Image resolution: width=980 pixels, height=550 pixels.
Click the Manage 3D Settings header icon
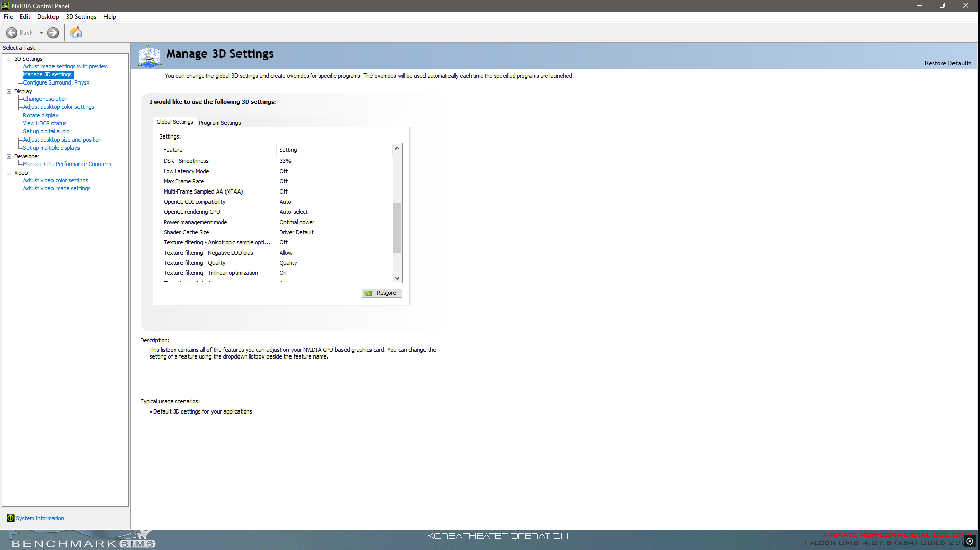(x=149, y=56)
